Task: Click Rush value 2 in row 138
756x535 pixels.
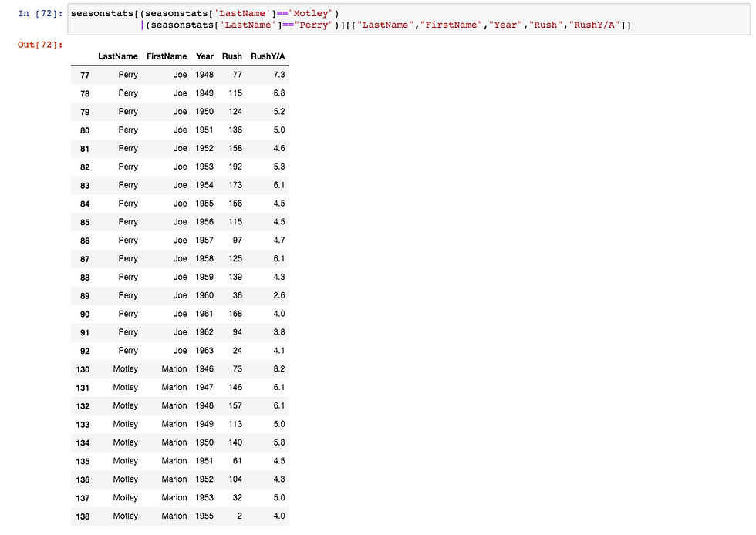Action: point(240,516)
